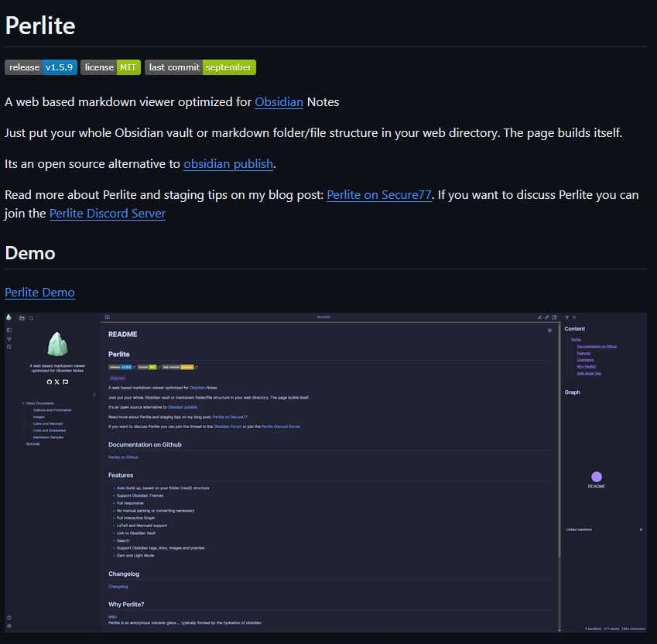Open the Callouts and Frontmatter tree item
The height and width of the screenshot is (644, 657).
53,410
